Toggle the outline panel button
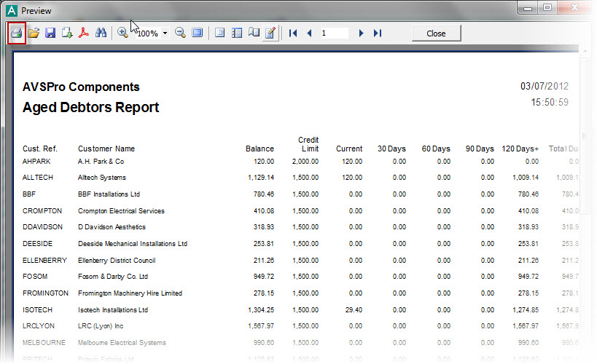 point(220,33)
